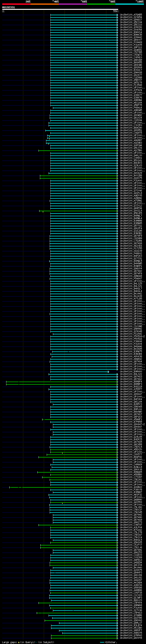The height and width of the screenshot is (644, 146).
Task: Click the white AU192331 query bar
Action: [x=60, y=9]
